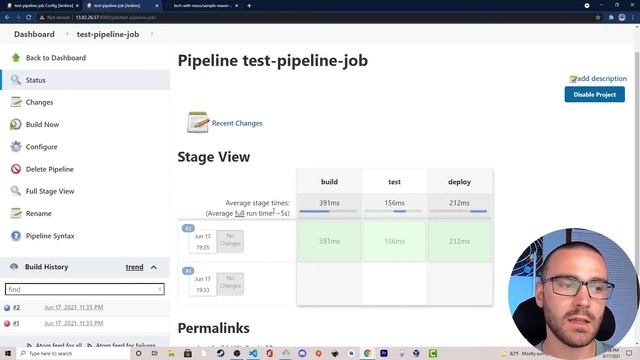
Task: Click the Changes notepad icon in sidebar
Action: (16, 102)
